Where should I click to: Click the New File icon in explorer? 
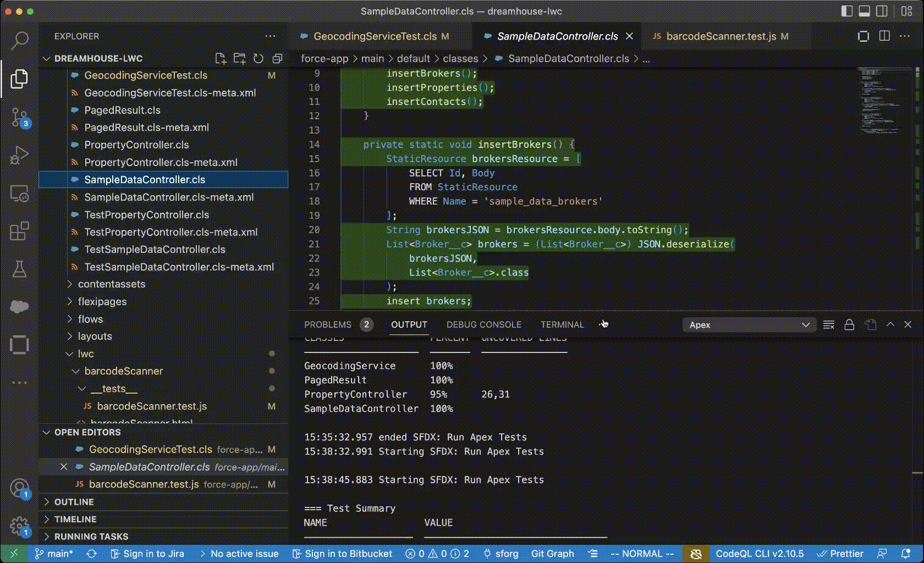(221, 58)
